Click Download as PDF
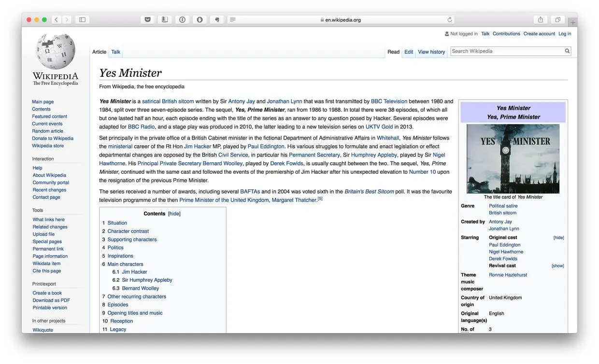599x364 pixels. tap(51, 300)
